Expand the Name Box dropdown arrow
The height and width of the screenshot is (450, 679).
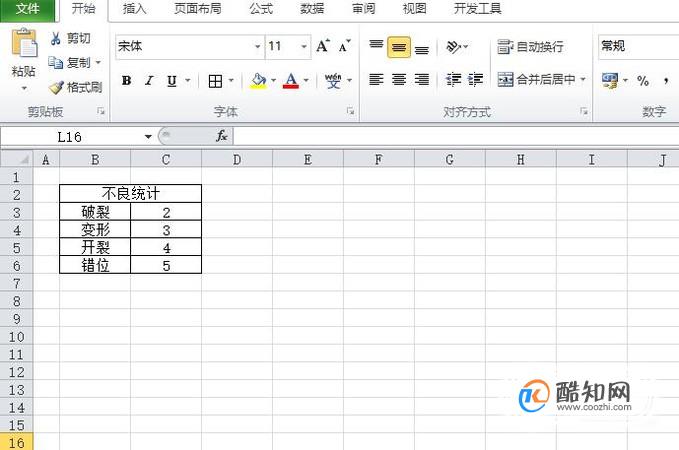pos(148,137)
